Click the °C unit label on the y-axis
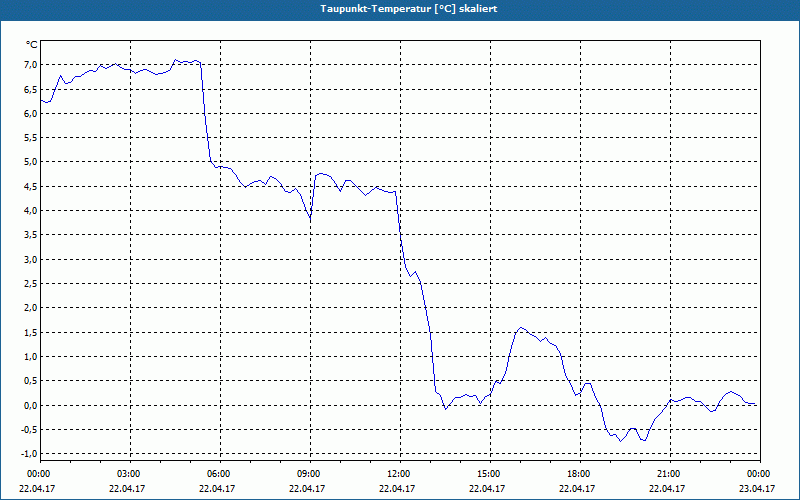 (x=32, y=45)
